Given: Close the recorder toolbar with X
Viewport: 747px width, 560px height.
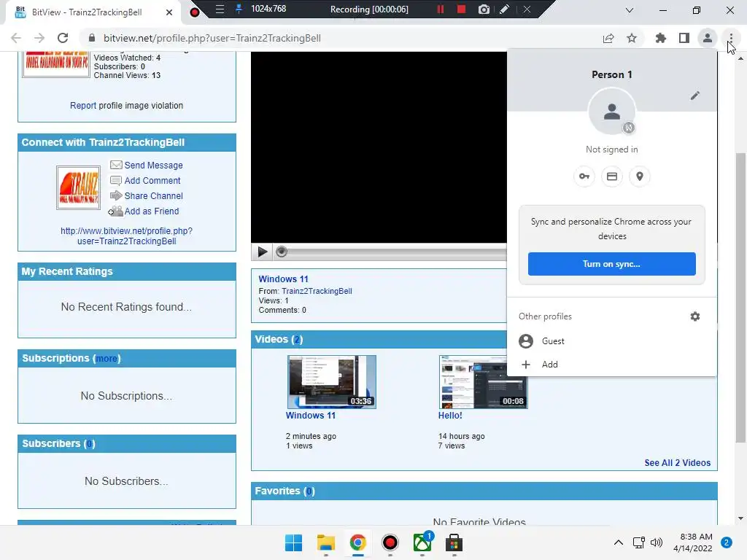Looking at the screenshot, I should tap(527, 9).
